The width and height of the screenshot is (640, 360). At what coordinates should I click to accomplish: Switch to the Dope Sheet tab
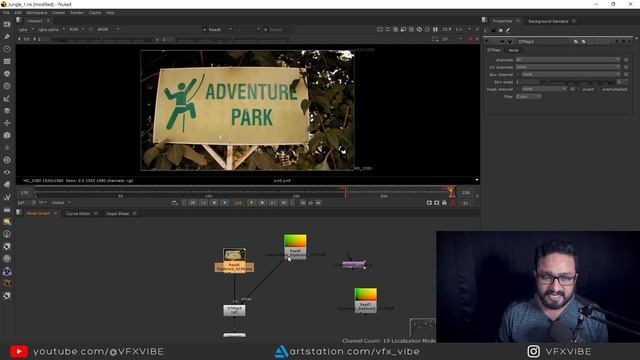pos(118,213)
